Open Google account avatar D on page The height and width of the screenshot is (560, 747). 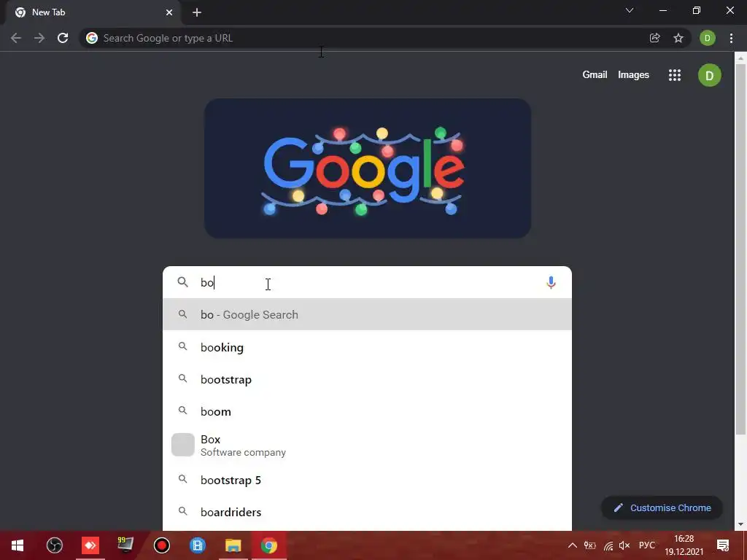coord(709,75)
